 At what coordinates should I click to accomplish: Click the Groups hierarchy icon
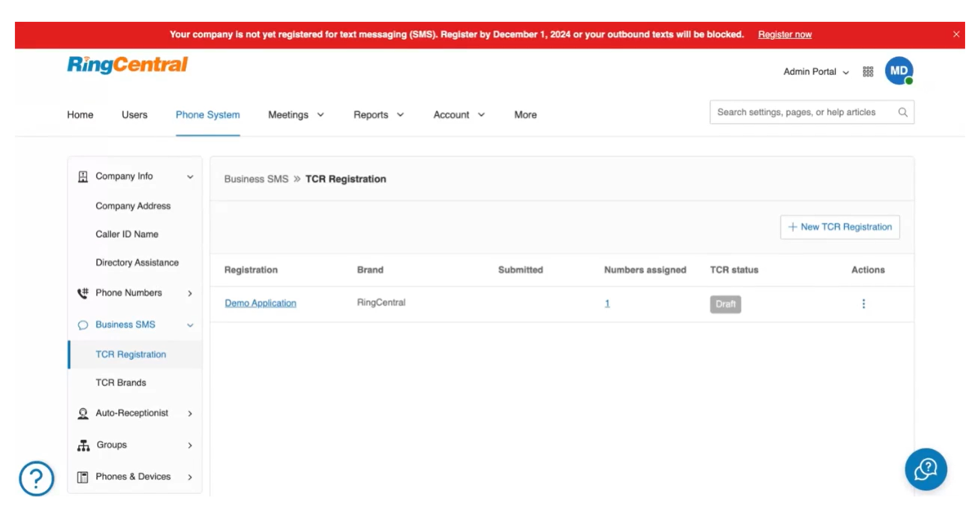83,445
